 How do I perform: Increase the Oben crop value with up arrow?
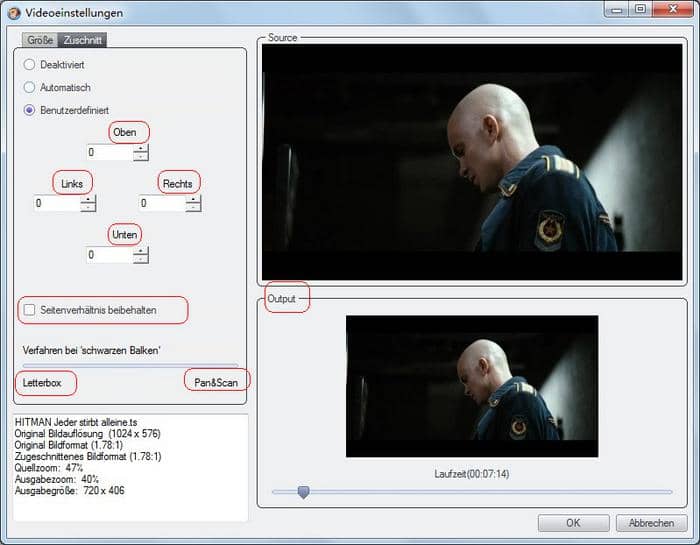click(141, 149)
